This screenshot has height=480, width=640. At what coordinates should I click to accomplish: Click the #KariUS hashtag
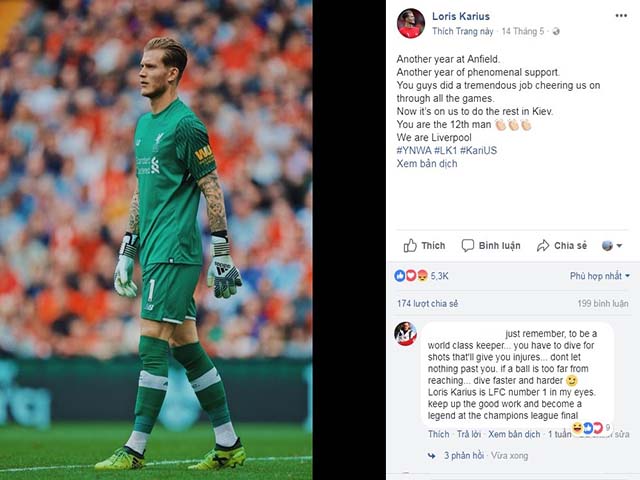(x=478, y=150)
